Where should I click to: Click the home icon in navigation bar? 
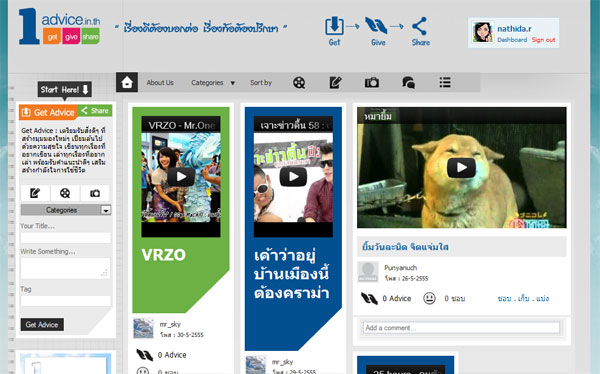point(127,82)
